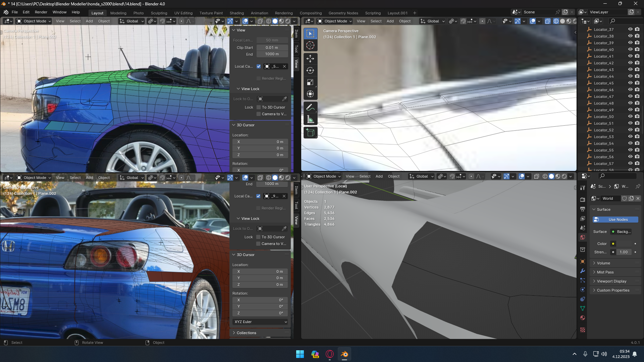Open the Modifier properties wrench tab

(x=583, y=271)
